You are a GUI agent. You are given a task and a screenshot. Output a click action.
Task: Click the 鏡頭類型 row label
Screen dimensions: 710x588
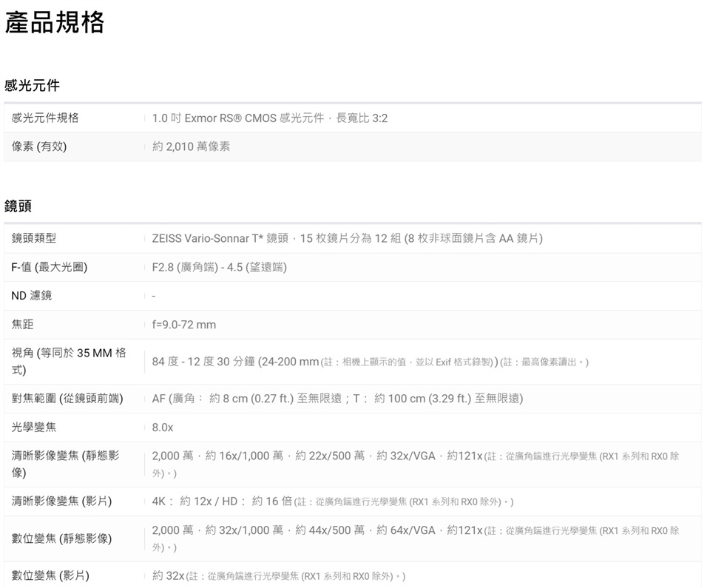pos(34,238)
